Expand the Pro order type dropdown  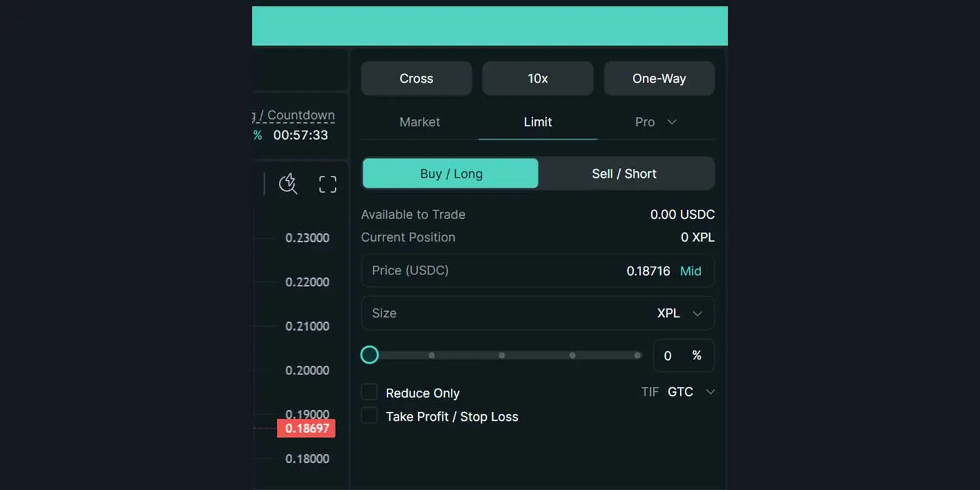click(655, 122)
